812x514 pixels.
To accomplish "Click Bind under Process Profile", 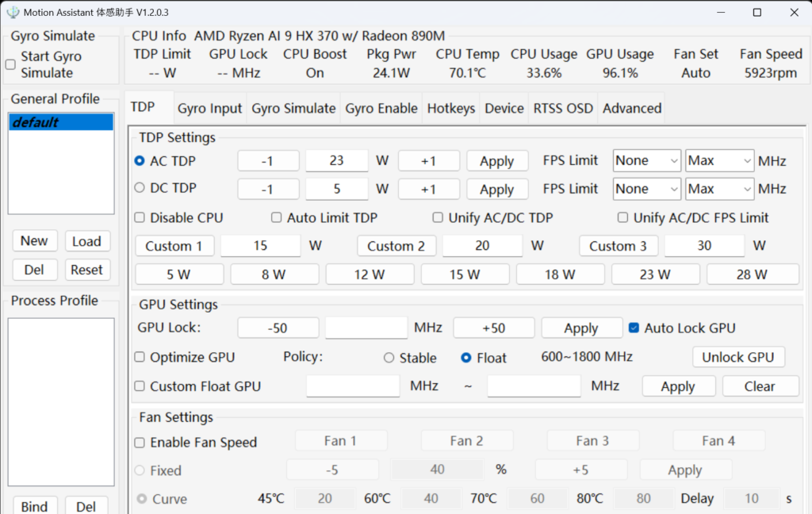I will (35, 506).
